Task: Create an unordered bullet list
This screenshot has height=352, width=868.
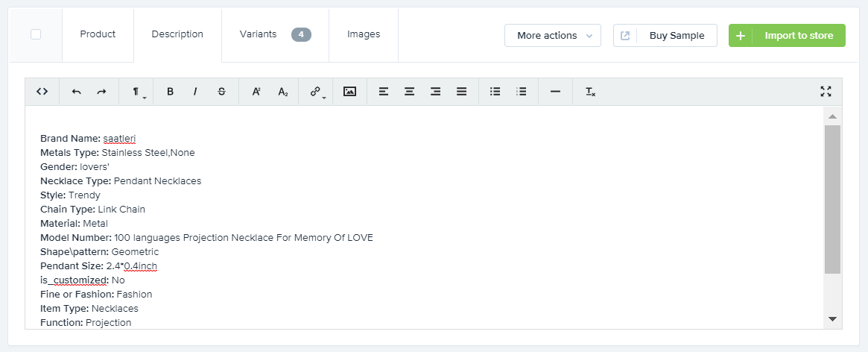Action: 495,92
